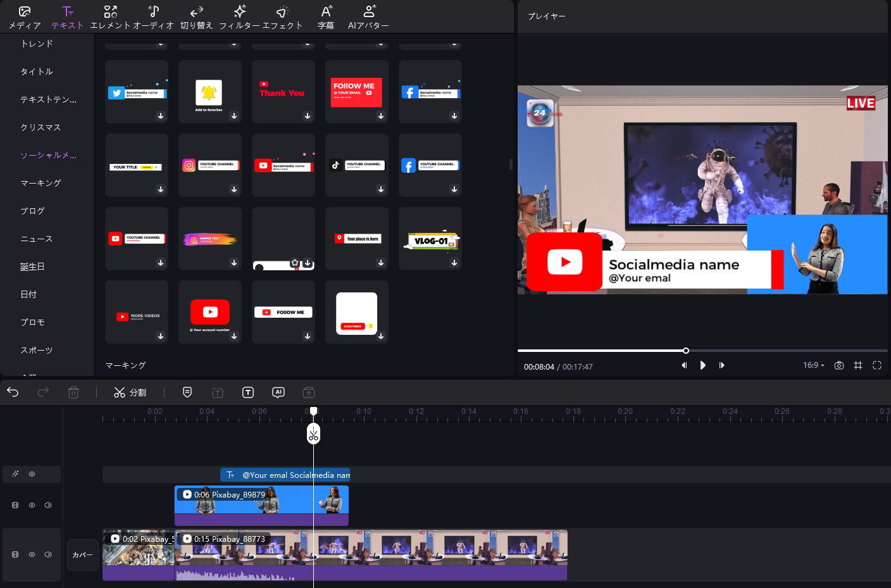
Task: Select the プロモ category
Action: pyautogui.click(x=32, y=322)
